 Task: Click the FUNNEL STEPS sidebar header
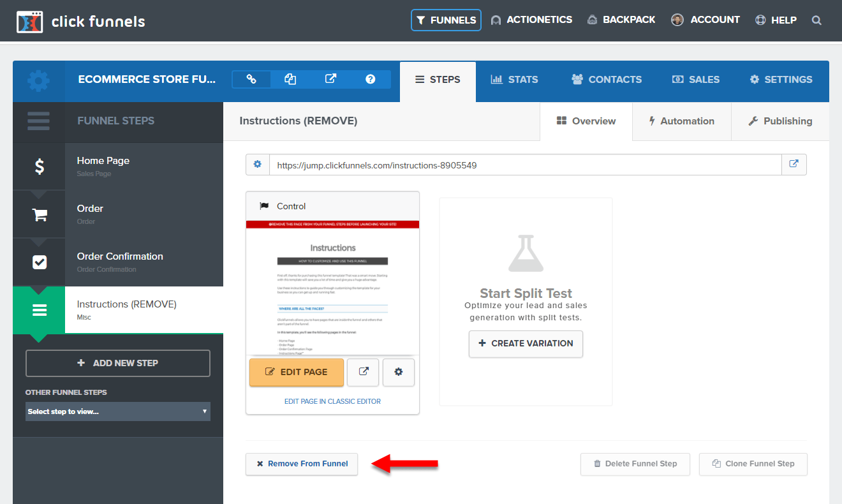click(115, 121)
